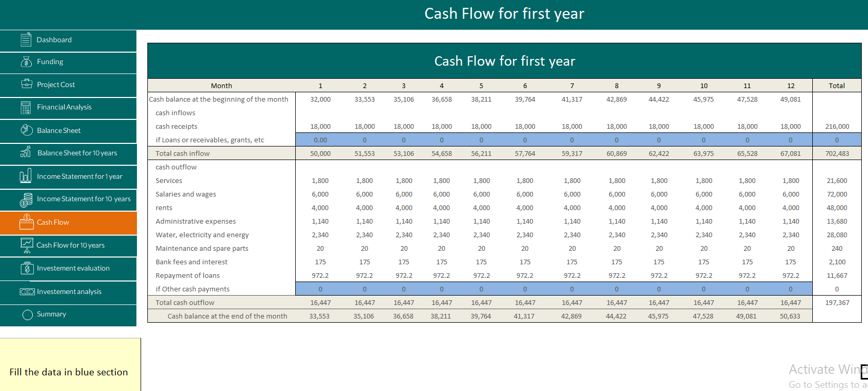Go to Investement analysis
The image size is (868, 391).
tap(68, 292)
